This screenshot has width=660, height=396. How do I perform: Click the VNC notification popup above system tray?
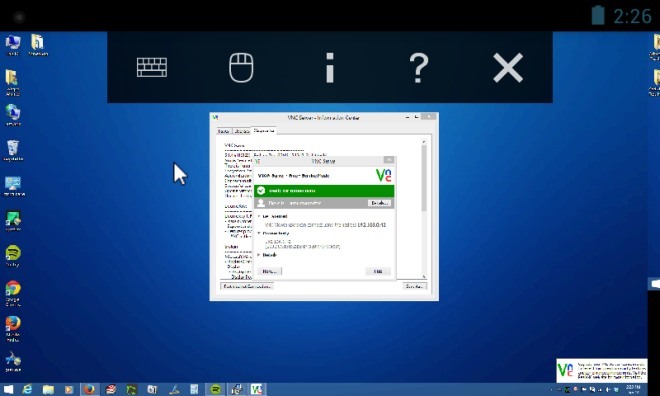coord(601,370)
